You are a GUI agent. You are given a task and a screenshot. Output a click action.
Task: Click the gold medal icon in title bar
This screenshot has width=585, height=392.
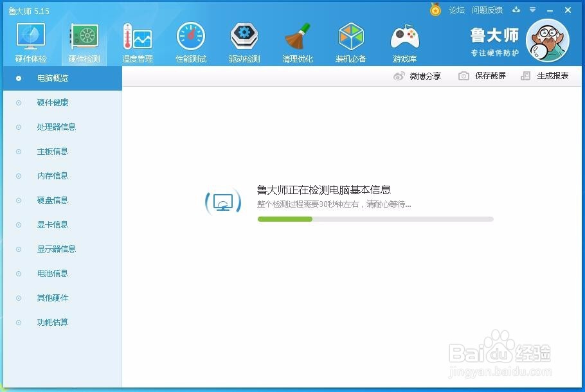click(435, 10)
